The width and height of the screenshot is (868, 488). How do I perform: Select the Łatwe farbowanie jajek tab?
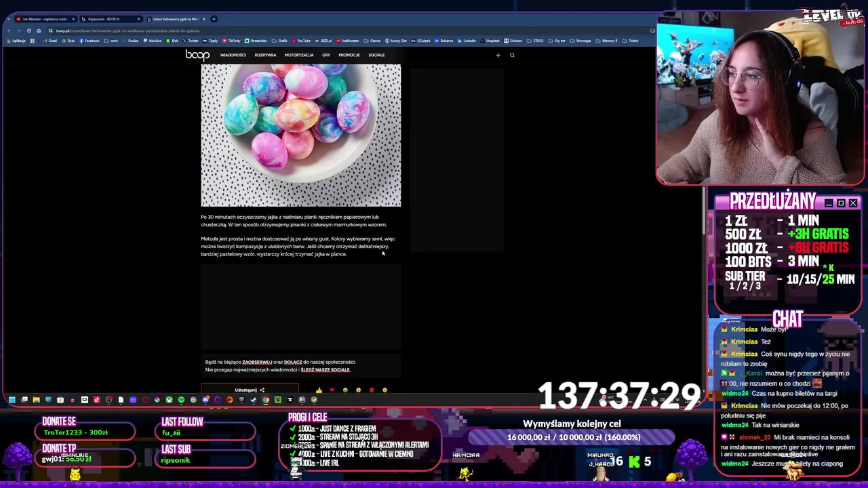click(175, 19)
